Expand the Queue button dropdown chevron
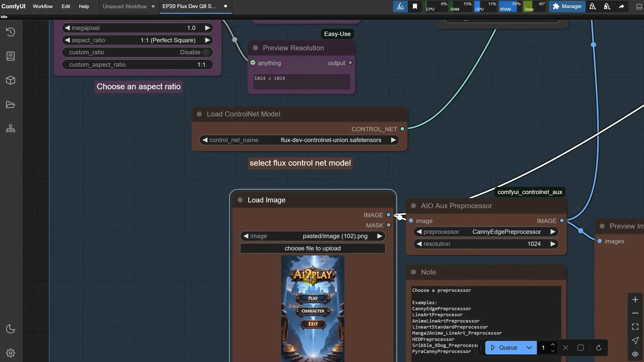Screen dimensions: 644x362 pyautogui.click(x=529, y=348)
